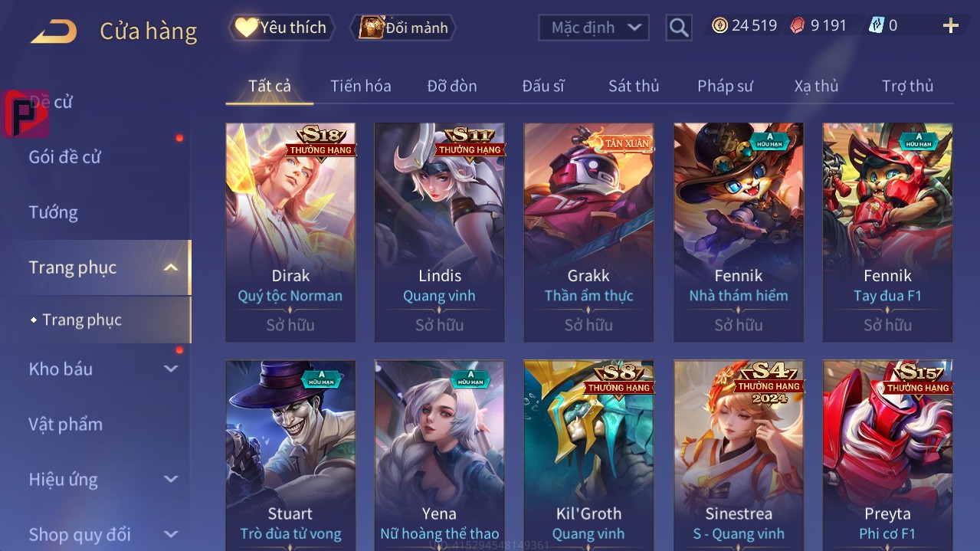
Task: Tap the blue voucher currency icon
Action: (x=877, y=25)
